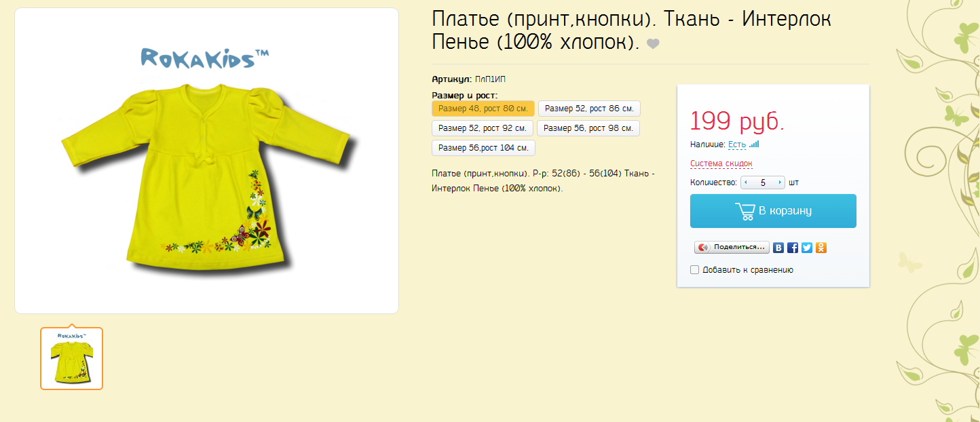Share via Twitter bird icon
This screenshot has width=980, height=422.
pos(807,248)
